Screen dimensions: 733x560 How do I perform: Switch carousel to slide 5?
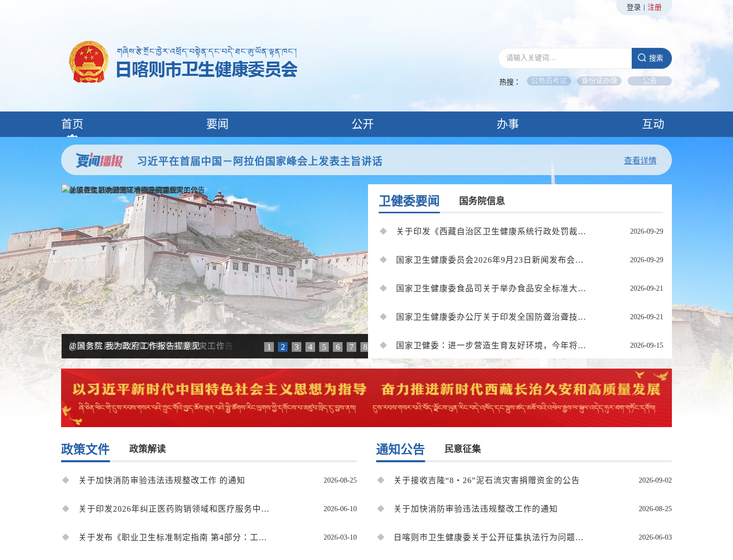point(324,347)
